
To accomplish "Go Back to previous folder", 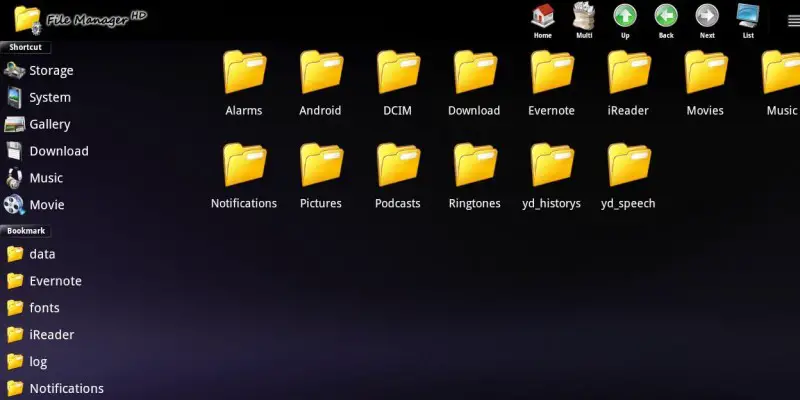I will [x=666, y=21].
